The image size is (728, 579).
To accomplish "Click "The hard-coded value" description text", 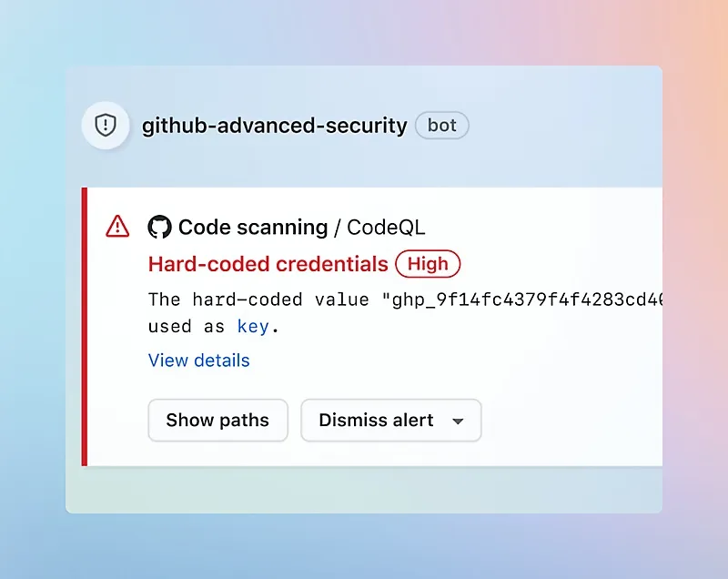I will point(258,300).
